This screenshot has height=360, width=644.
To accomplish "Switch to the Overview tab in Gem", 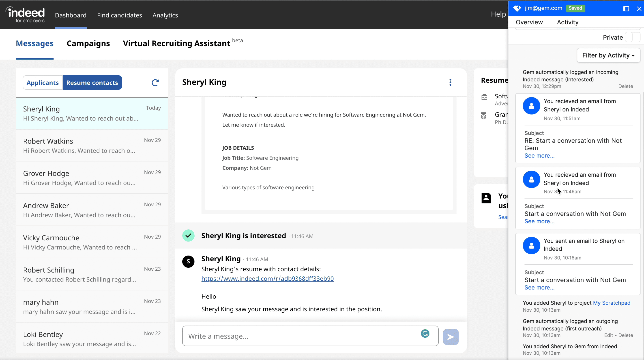I will (529, 22).
